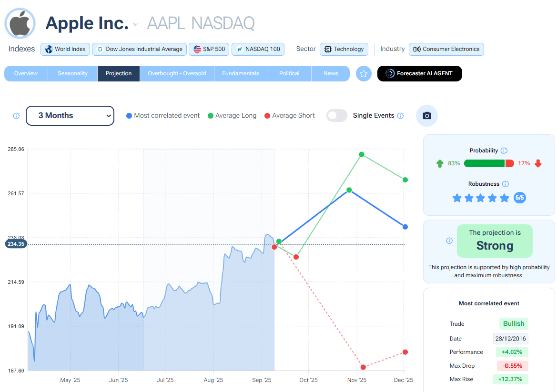557x392 pixels.
Task: Toggle Average Long legend series
Action: [232, 116]
